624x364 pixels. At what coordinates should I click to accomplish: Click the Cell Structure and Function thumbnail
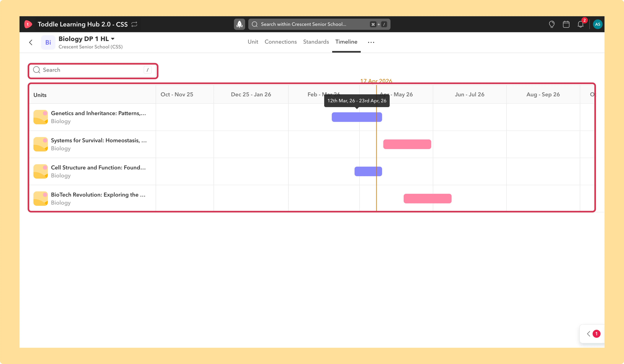pyautogui.click(x=41, y=171)
